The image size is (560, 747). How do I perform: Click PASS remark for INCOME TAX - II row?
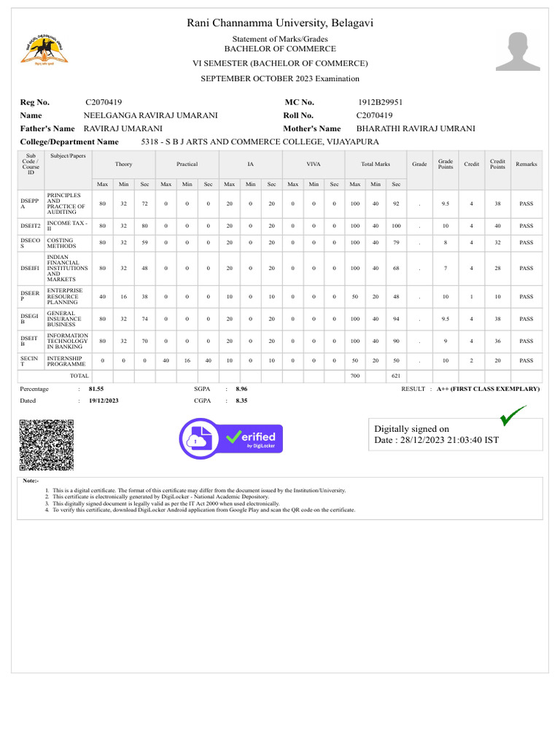(x=526, y=226)
